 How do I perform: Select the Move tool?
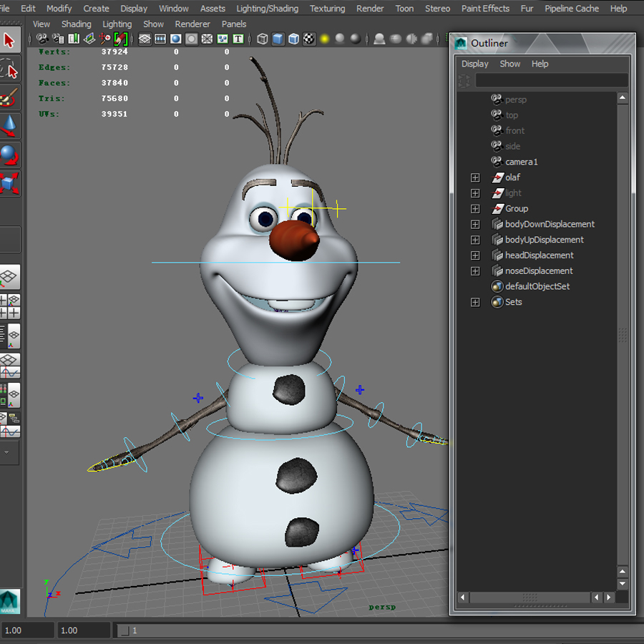click(9, 127)
